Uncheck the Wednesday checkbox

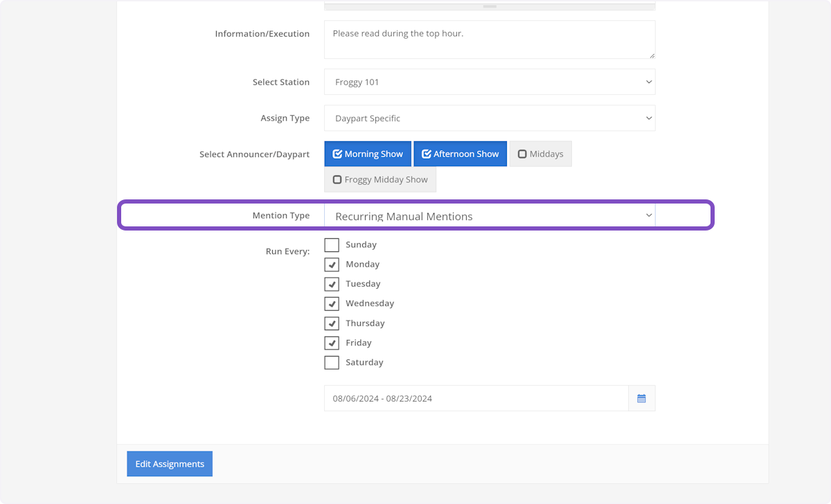[332, 303]
